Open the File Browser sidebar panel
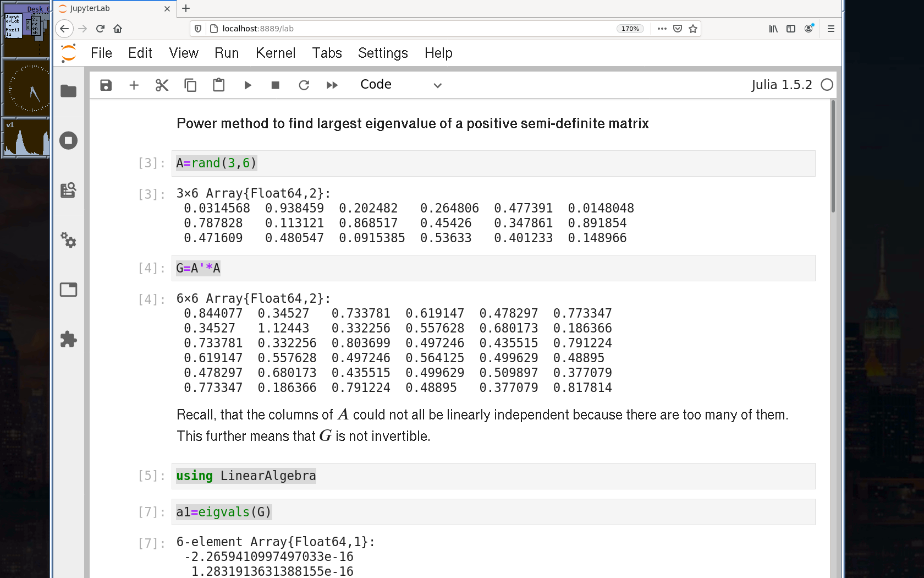This screenshot has height=578, width=924. click(x=68, y=91)
